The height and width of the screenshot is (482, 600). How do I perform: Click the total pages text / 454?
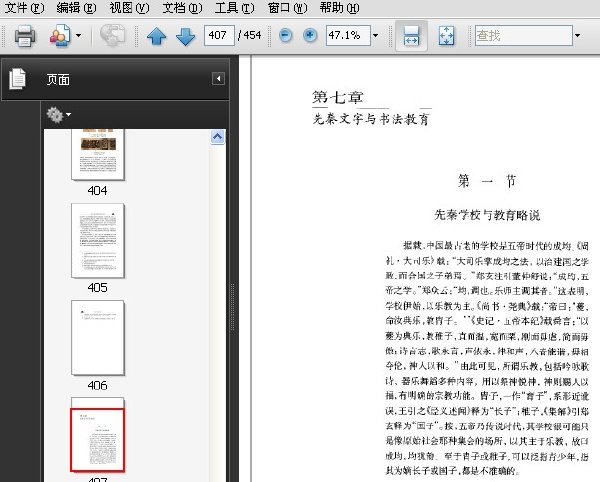pyautogui.click(x=249, y=36)
